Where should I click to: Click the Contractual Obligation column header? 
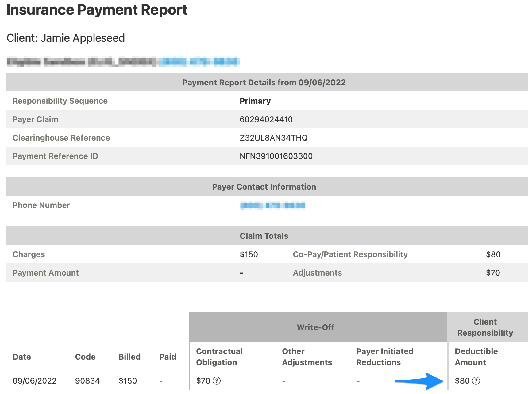[219, 357]
